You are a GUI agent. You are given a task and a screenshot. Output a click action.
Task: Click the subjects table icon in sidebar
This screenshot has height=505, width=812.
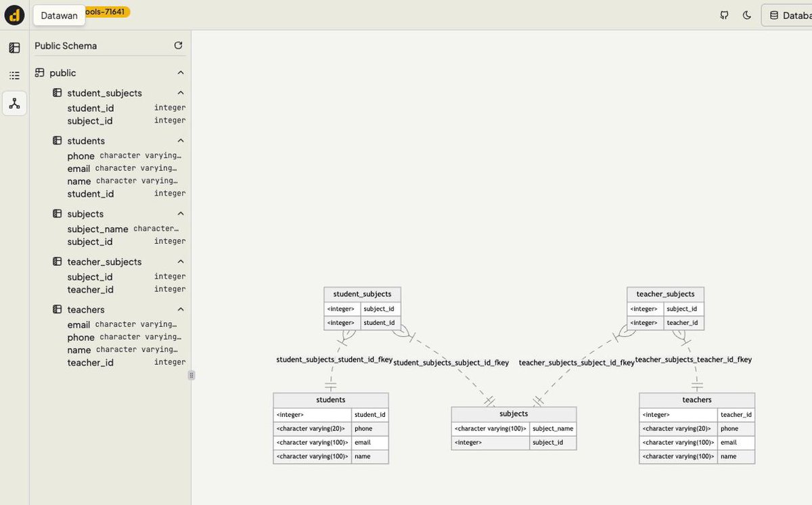pos(58,214)
